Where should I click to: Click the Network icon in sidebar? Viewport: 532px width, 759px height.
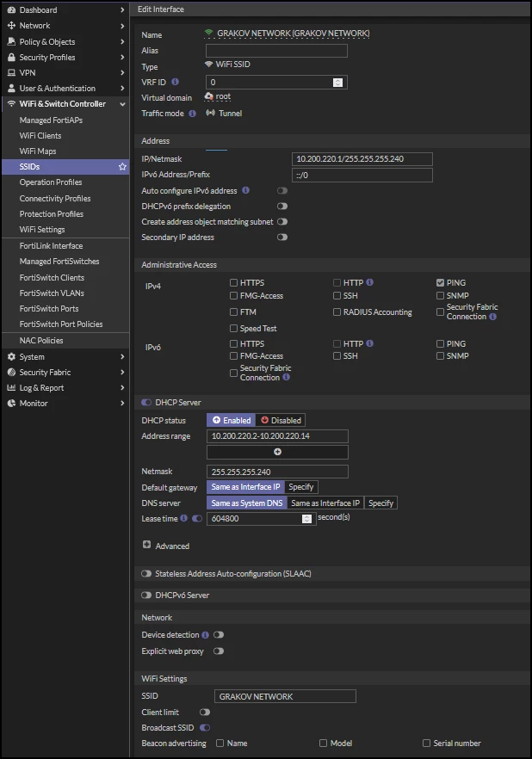coord(11,26)
